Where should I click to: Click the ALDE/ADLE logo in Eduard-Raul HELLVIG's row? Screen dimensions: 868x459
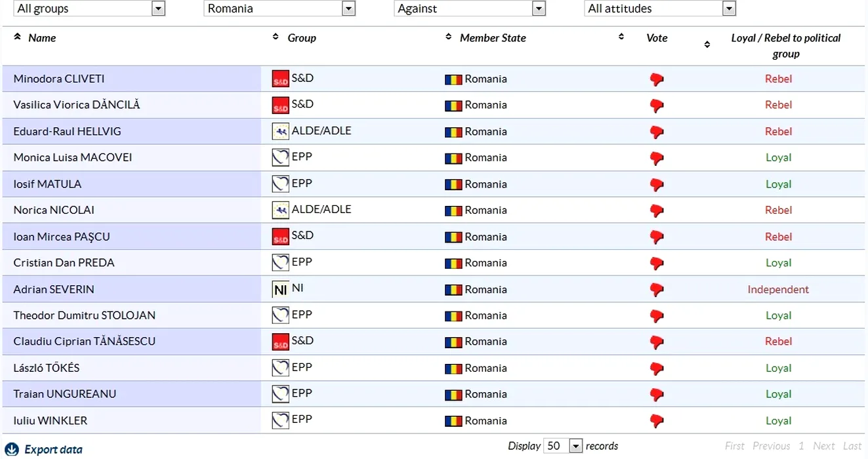pos(280,131)
